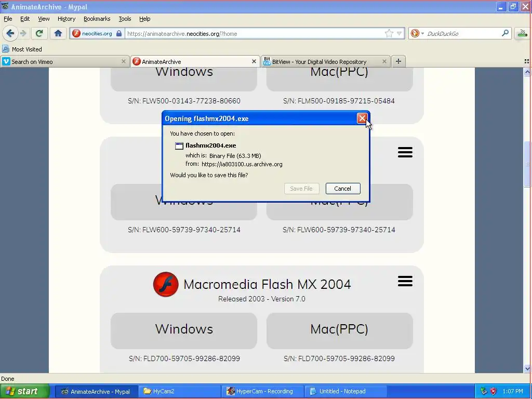Screen dimensions: 532x399
Task: Reload the page with the refresh icon
Action: (39, 33)
